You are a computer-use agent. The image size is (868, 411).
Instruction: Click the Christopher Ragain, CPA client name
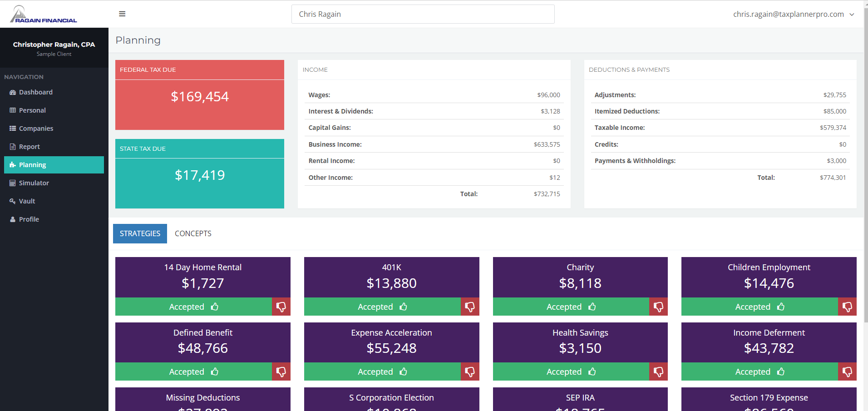(x=54, y=45)
